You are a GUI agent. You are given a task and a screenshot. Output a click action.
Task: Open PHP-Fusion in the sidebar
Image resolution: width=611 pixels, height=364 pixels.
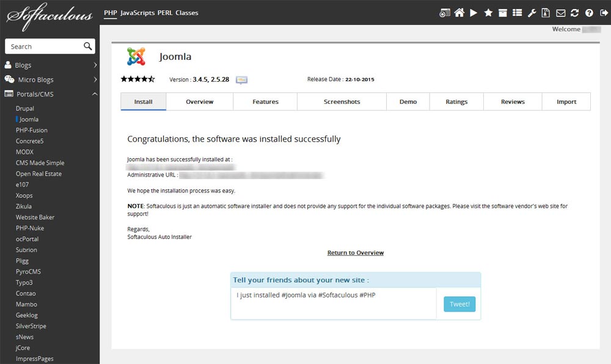pos(32,130)
